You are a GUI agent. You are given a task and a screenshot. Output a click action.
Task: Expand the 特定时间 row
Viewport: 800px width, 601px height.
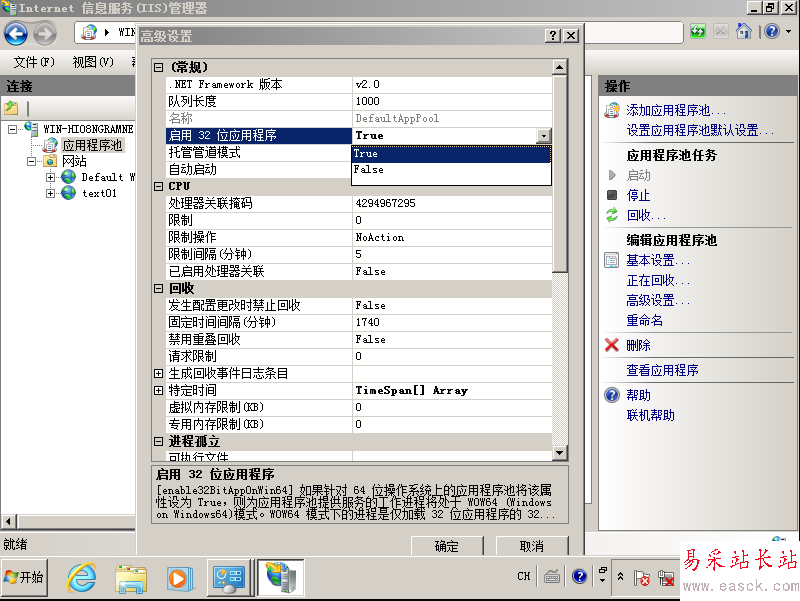[159, 390]
